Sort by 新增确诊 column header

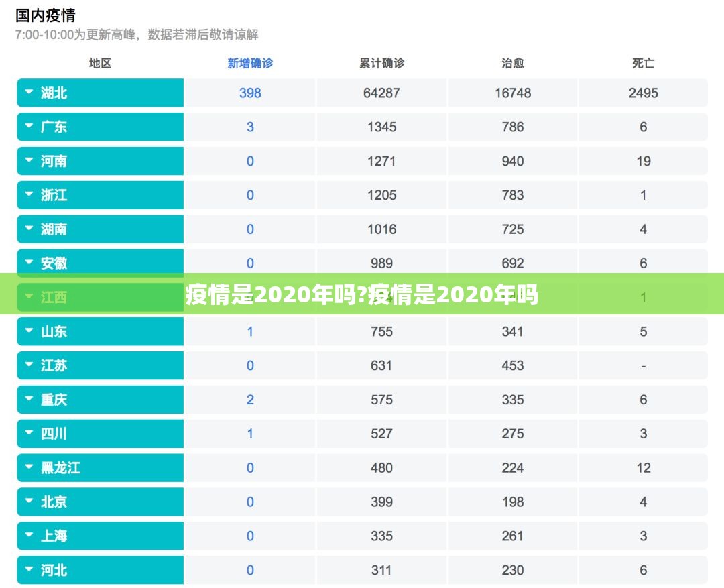pyautogui.click(x=250, y=64)
